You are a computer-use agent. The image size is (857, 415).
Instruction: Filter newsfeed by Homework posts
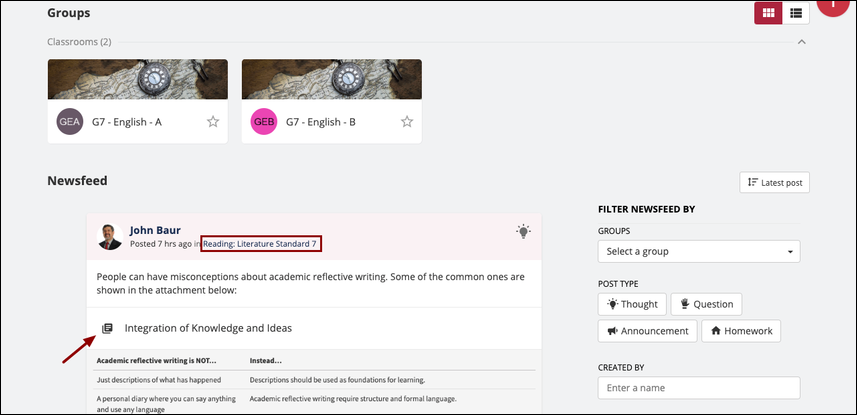pos(741,331)
